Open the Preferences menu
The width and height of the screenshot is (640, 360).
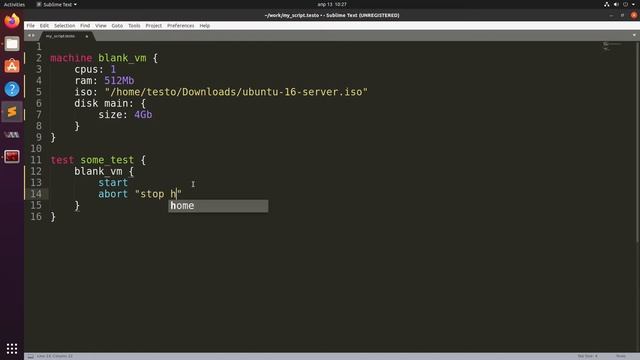pyautogui.click(x=180, y=26)
